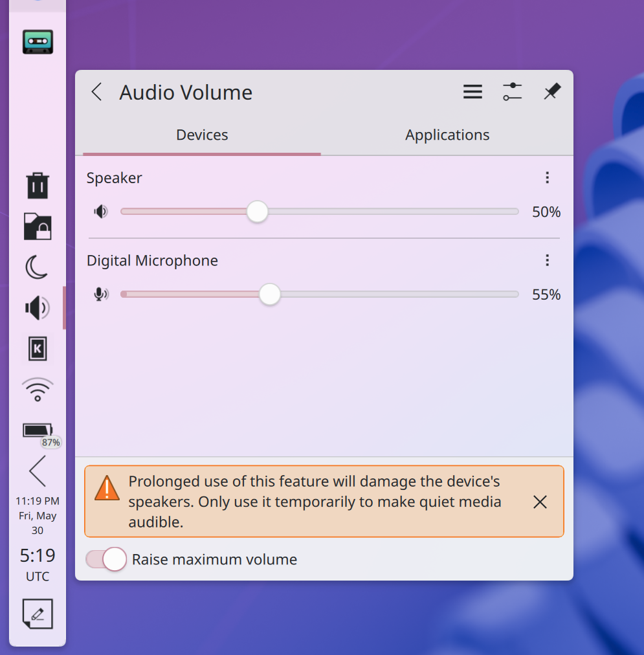The width and height of the screenshot is (644, 655).
Task: Go back using the header arrow
Action: [x=97, y=92]
